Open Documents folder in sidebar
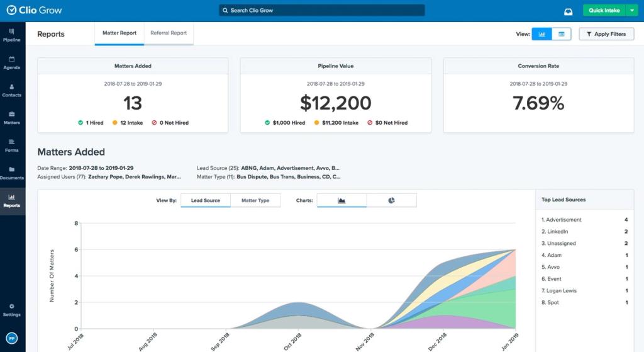Screen dimensions: 644x352 coord(12,173)
